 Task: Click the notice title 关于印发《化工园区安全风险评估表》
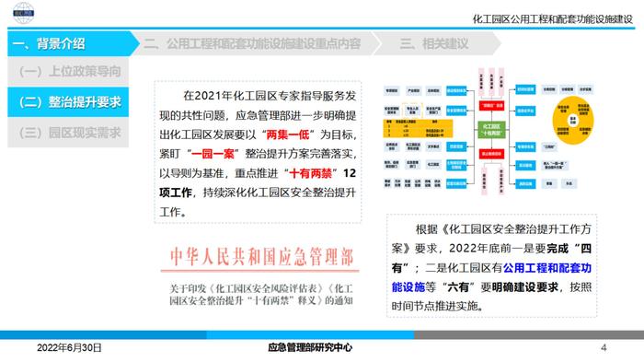pyautogui.click(x=261, y=294)
